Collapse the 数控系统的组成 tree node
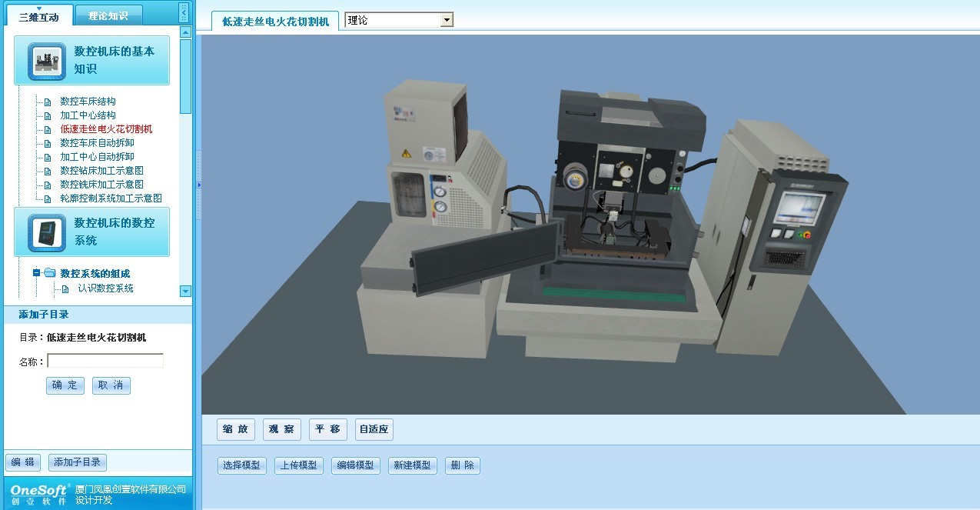This screenshot has width=980, height=510. point(36,273)
